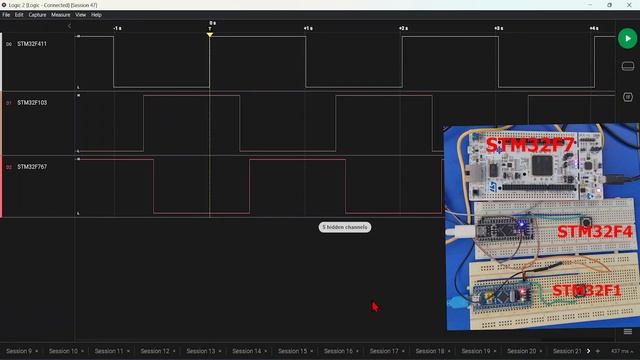Click the D2 channel number label
640x360 pixels.
click(x=9, y=167)
